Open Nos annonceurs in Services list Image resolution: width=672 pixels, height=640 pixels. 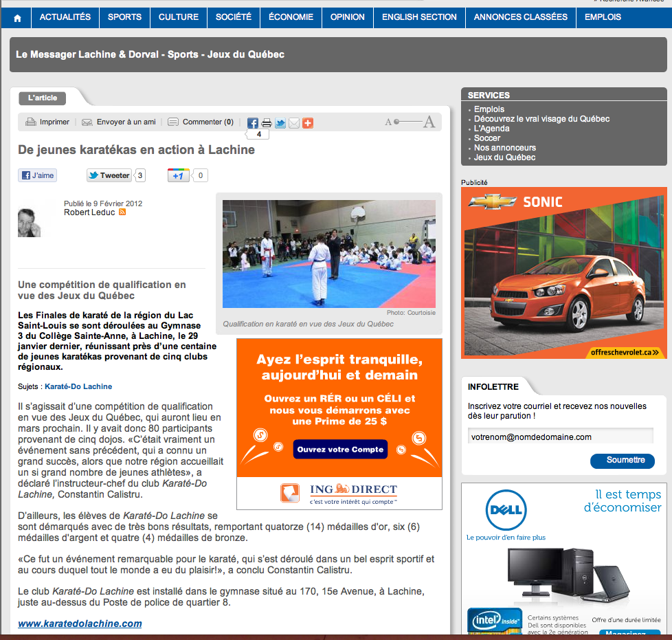[505, 148]
